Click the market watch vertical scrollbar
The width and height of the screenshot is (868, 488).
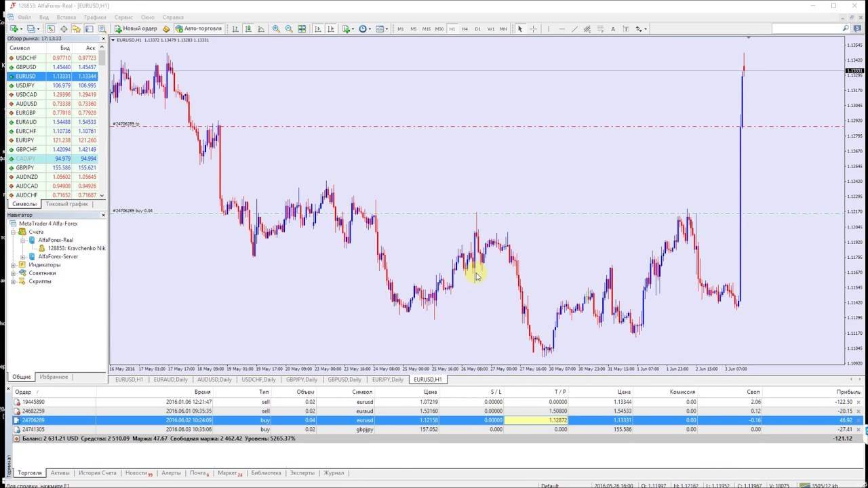pyautogui.click(x=103, y=122)
